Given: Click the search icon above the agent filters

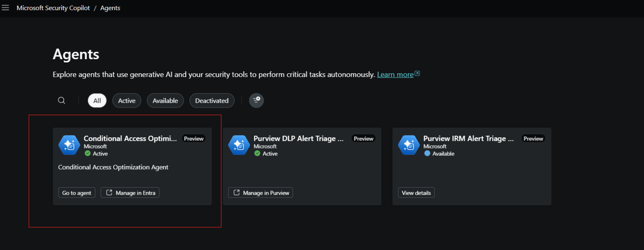Looking at the screenshot, I should (61, 100).
